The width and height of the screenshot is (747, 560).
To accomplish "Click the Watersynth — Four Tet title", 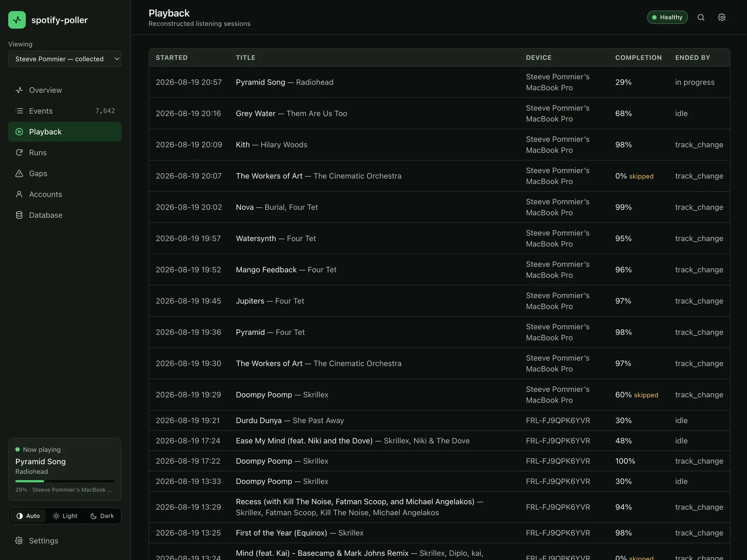I will click(x=276, y=239).
